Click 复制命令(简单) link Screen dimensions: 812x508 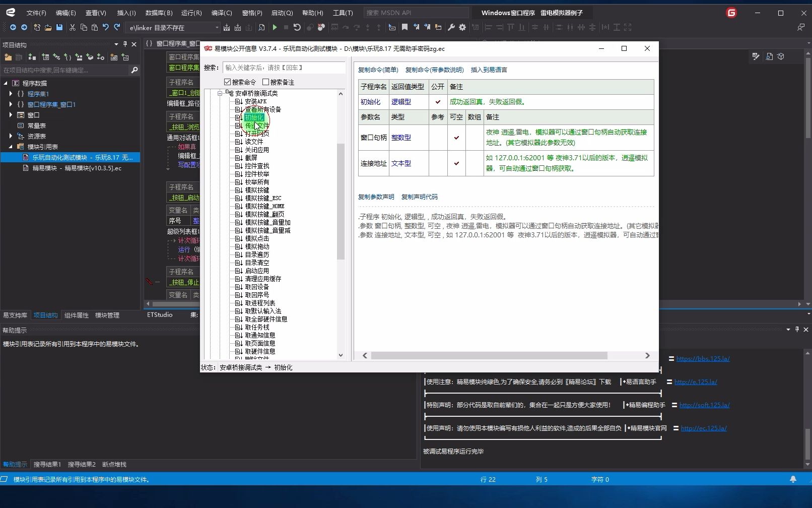(378, 70)
